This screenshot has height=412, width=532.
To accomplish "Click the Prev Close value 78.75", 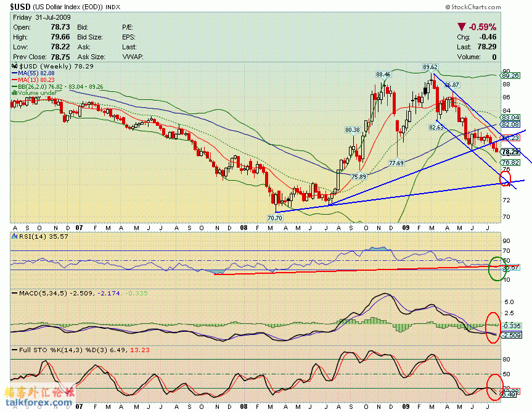I will 60,57.
